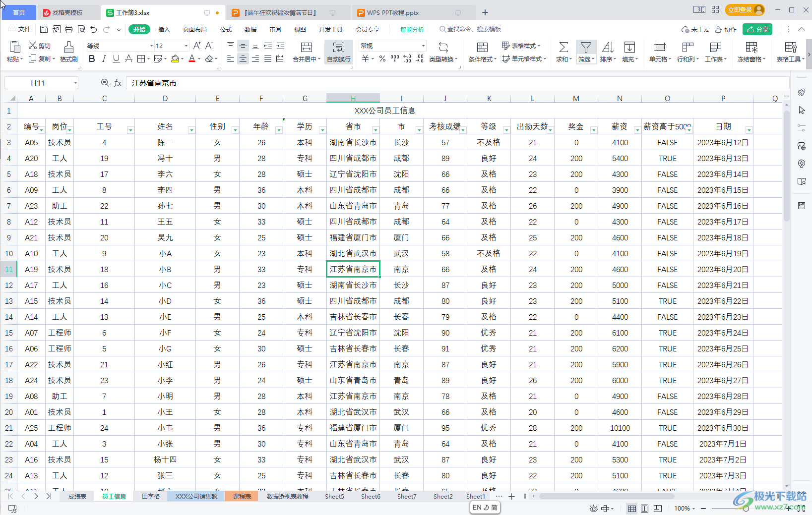This screenshot has height=515, width=812.
Task: Toggle Underline formatting
Action: click(116, 58)
